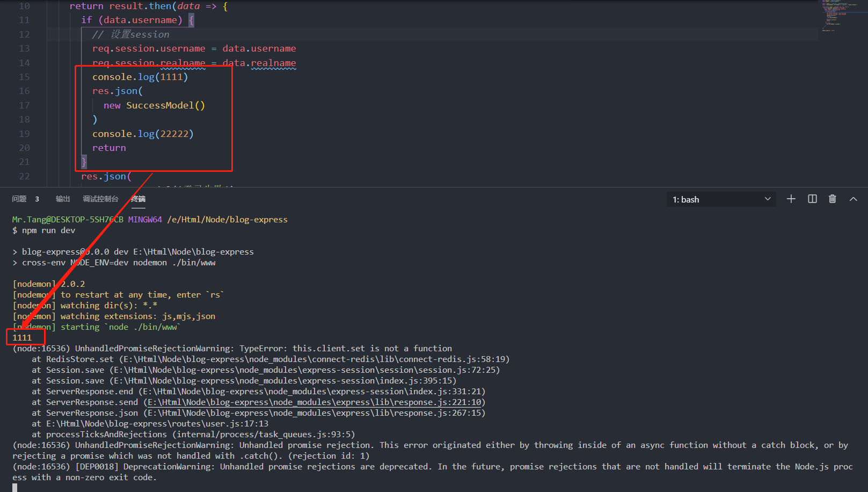Select the 终端 (Terminal) tab
This screenshot has width=868, height=492.
(138, 199)
